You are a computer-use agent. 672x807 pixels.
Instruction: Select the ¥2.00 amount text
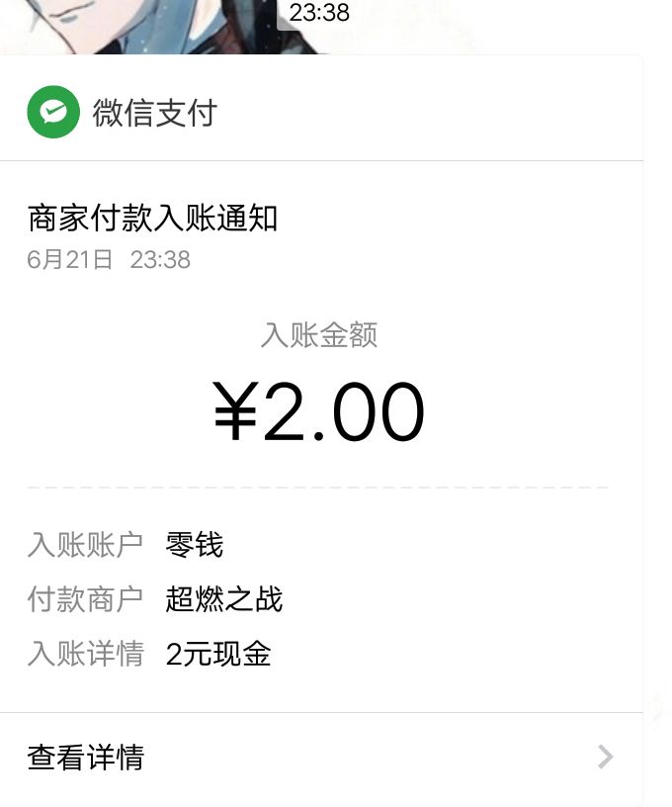[x=319, y=412]
